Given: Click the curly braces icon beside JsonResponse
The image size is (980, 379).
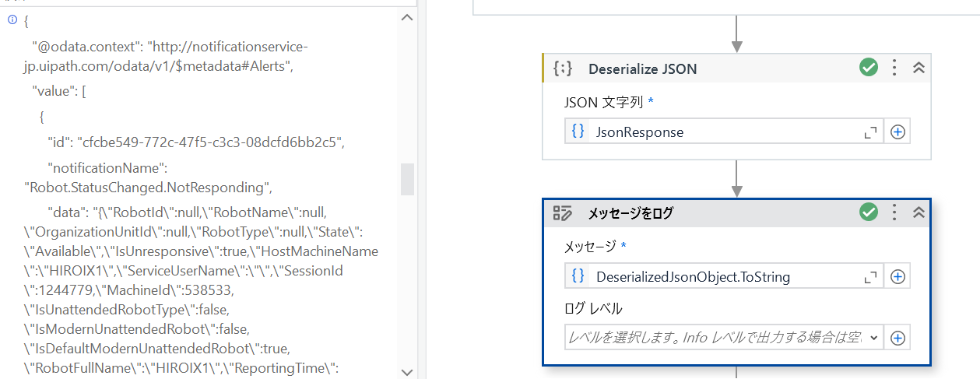Looking at the screenshot, I should pos(578,132).
